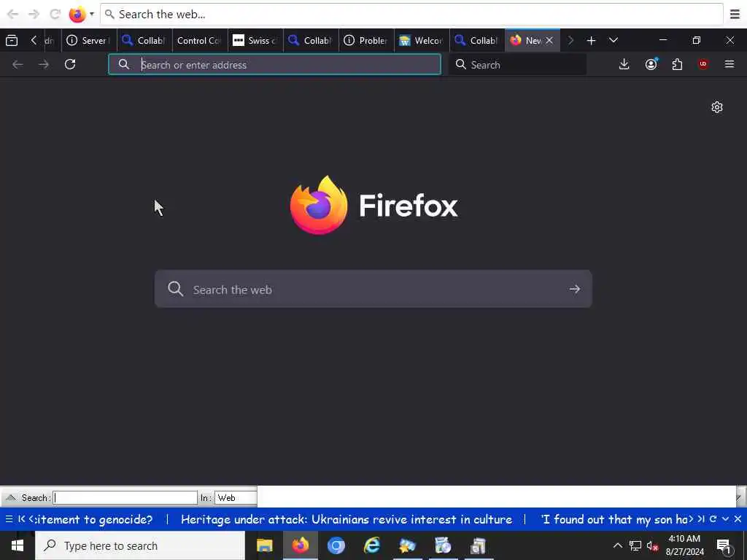Open the notification center icon

[x=724, y=546]
